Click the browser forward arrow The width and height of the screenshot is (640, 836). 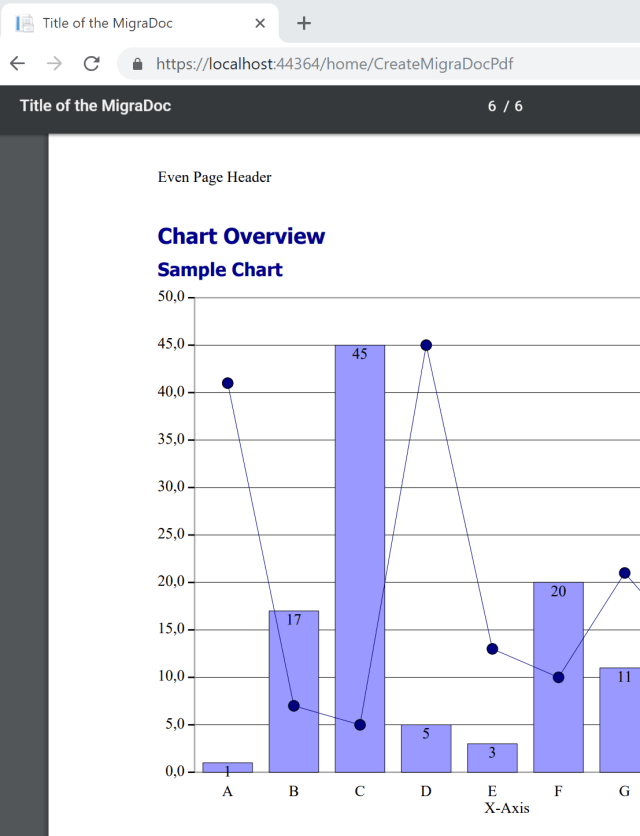[x=54, y=64]
